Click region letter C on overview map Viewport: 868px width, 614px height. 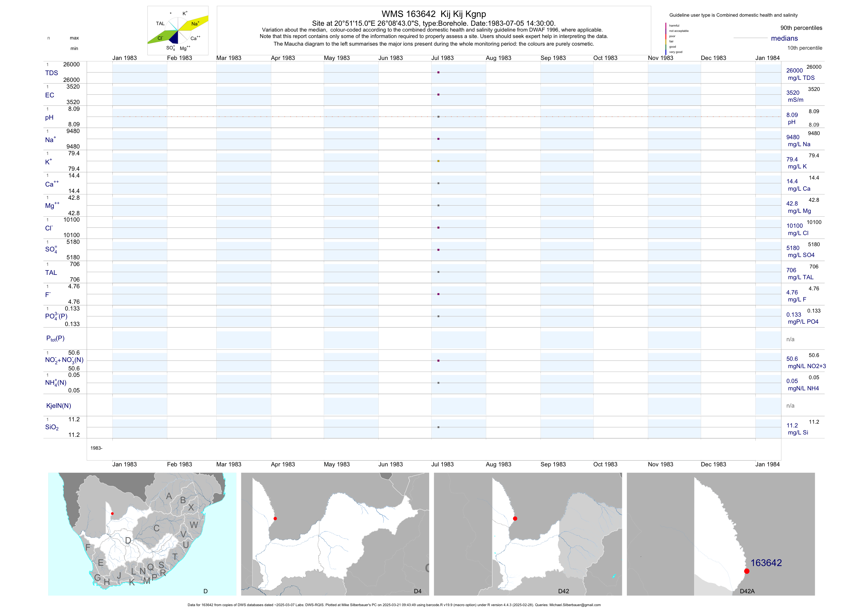pyautogui.click(x=156, y=528)
